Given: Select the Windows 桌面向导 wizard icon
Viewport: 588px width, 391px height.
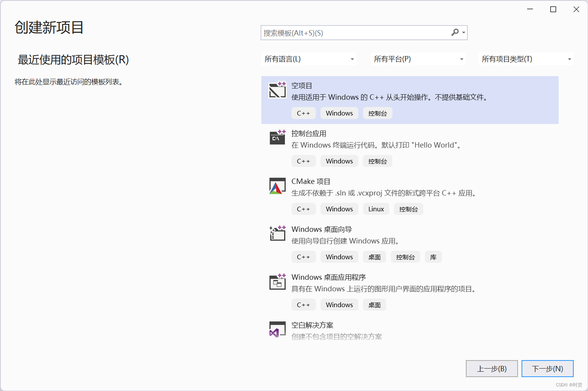Looking at the screenshot, I should [x=277, y=233].
